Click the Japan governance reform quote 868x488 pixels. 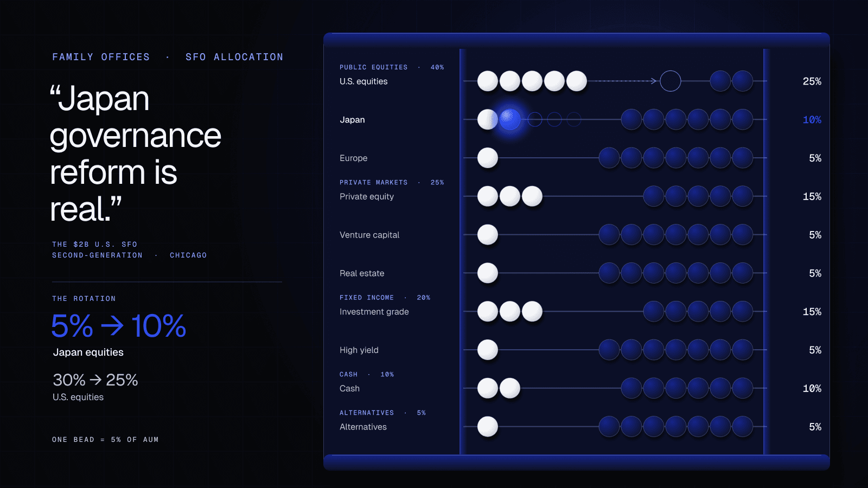click(x=136, y=154)
